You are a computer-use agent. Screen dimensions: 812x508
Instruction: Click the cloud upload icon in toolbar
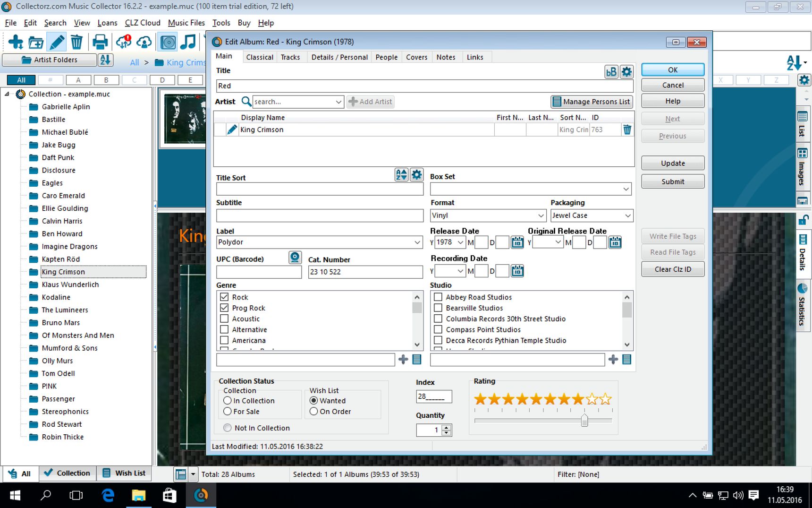[x=144, y=42]
